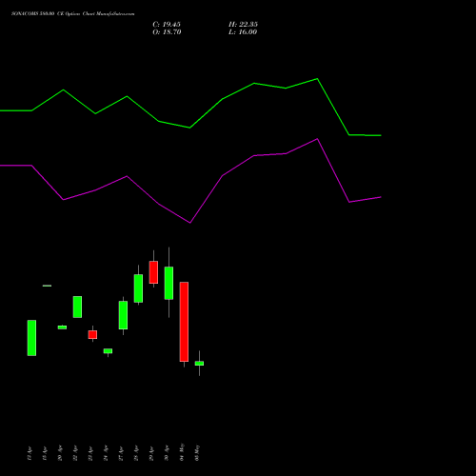The width and height of the screenshot is (476, 476).
Task: Click the green indicator line
Action: pyautogui.click(x=190, y=128)
